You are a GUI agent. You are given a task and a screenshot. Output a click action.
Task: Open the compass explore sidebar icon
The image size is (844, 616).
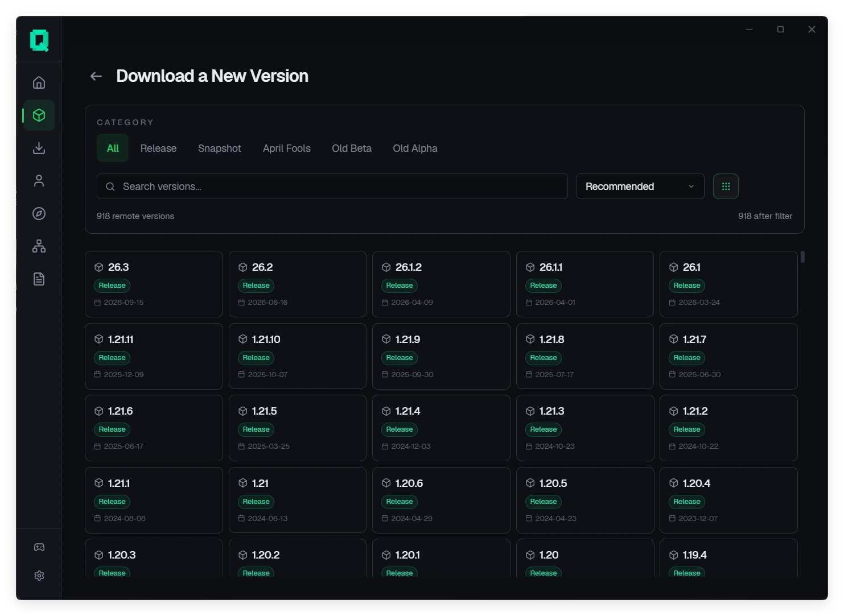coord(39,213)
